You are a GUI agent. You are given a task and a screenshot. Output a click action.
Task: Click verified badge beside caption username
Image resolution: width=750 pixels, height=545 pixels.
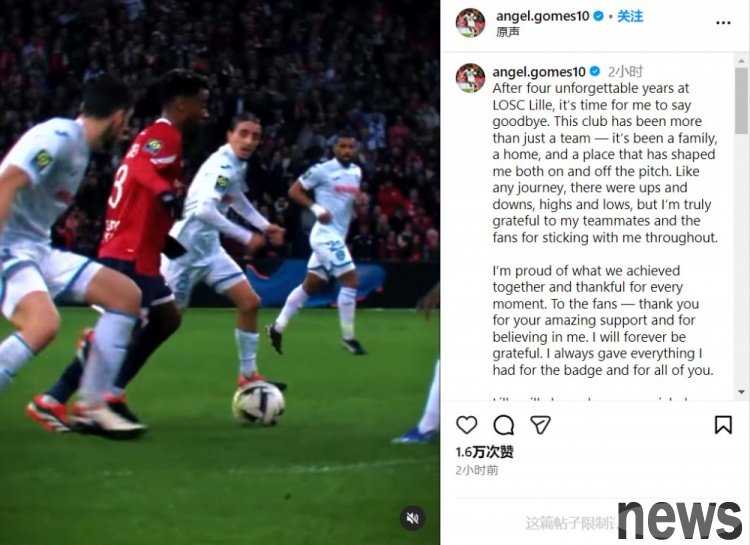[595, 72]
